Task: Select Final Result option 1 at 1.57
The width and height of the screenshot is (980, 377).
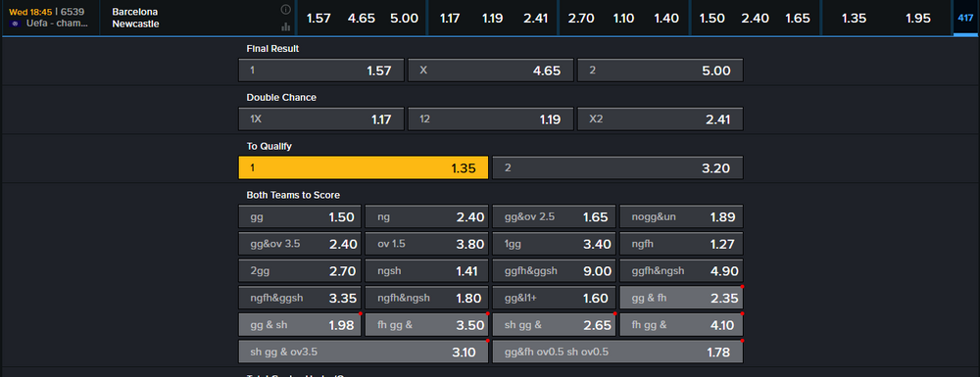Action: pos(321,71)
